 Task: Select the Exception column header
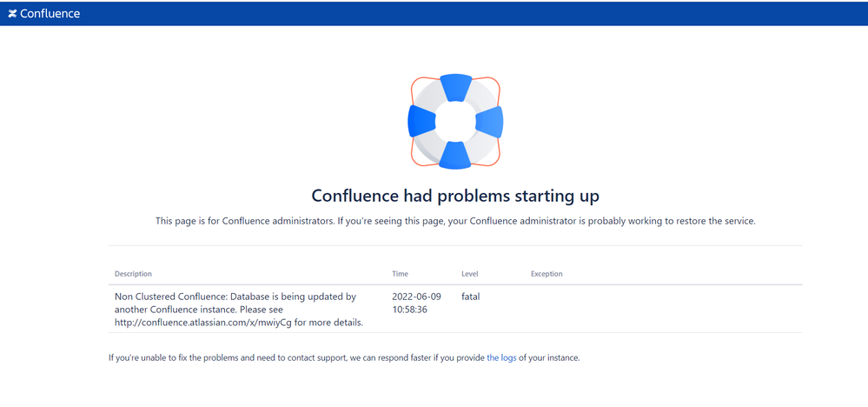coord(547,274)
